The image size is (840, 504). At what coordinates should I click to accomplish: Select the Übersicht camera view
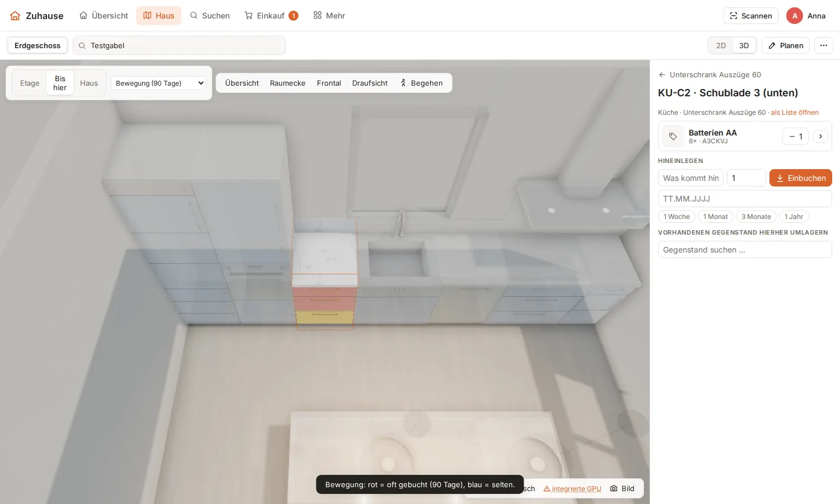[242, 83]
